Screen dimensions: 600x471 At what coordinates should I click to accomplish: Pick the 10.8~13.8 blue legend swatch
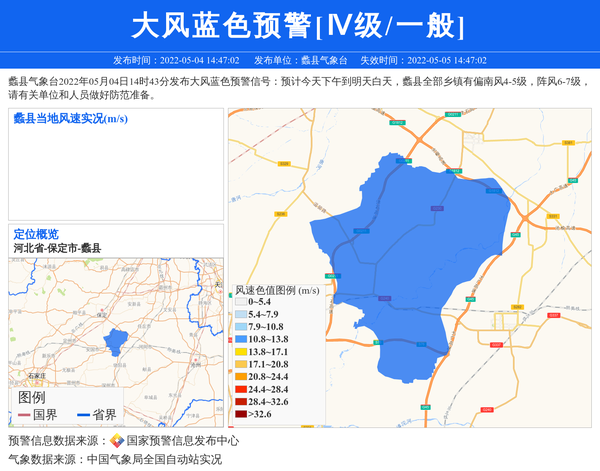point(241,339)
